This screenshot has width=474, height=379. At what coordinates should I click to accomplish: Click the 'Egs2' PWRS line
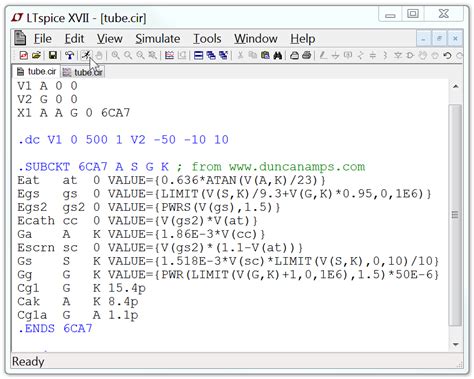click(149, 207)
